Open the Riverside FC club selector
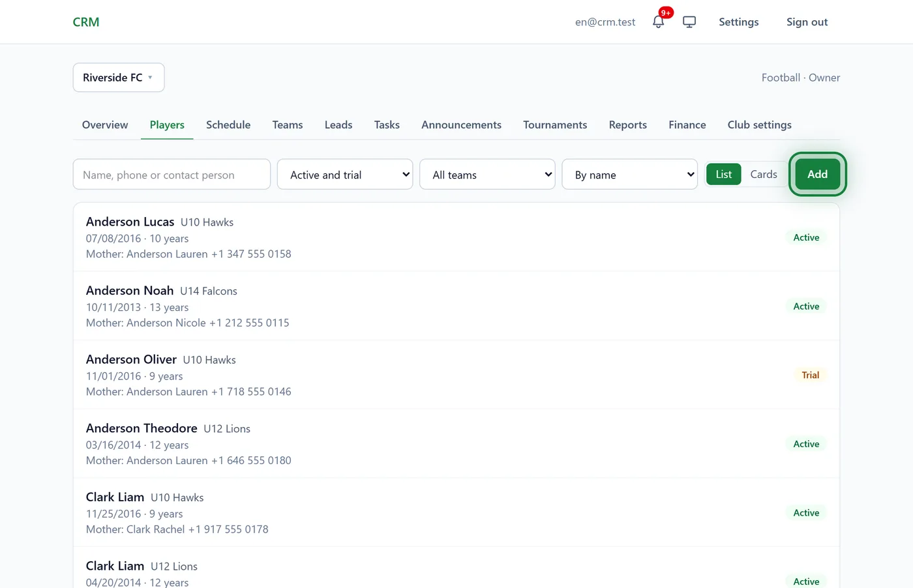The height and width of the screenshot is (588, 913). coord(119,78)
